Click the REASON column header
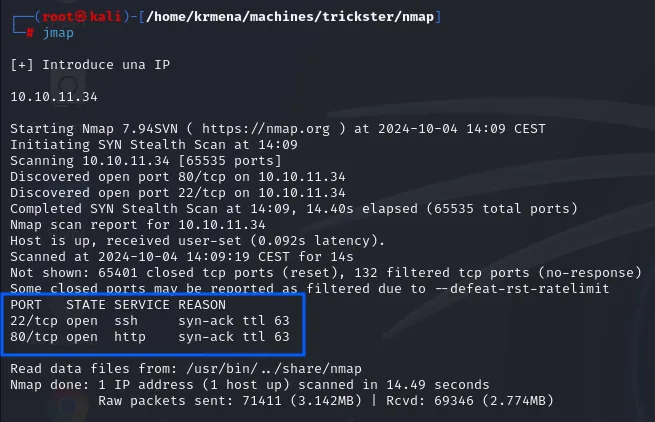The height and width of the screenshot is (422, 655). tap(202, 305)
